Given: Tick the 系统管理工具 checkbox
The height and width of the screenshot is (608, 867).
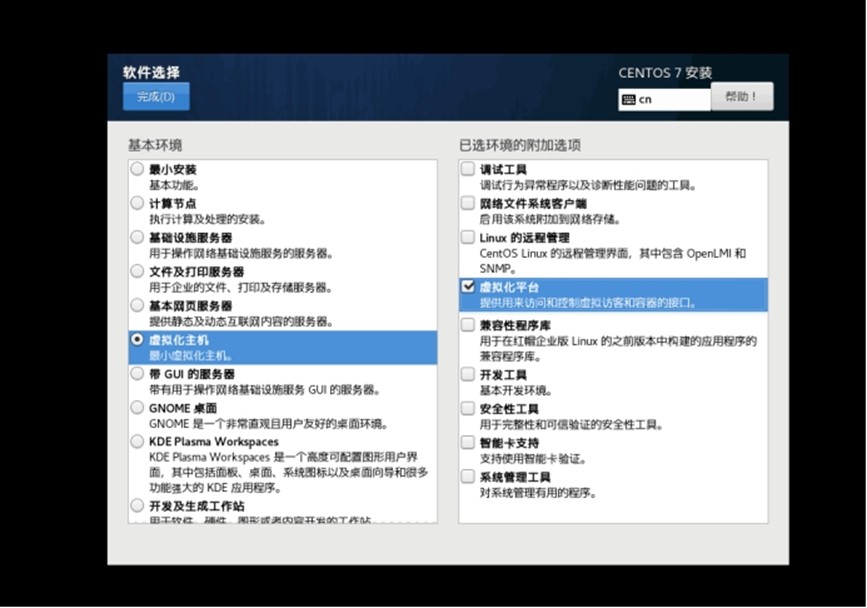Looking at the screenshot, I should 468,476.
